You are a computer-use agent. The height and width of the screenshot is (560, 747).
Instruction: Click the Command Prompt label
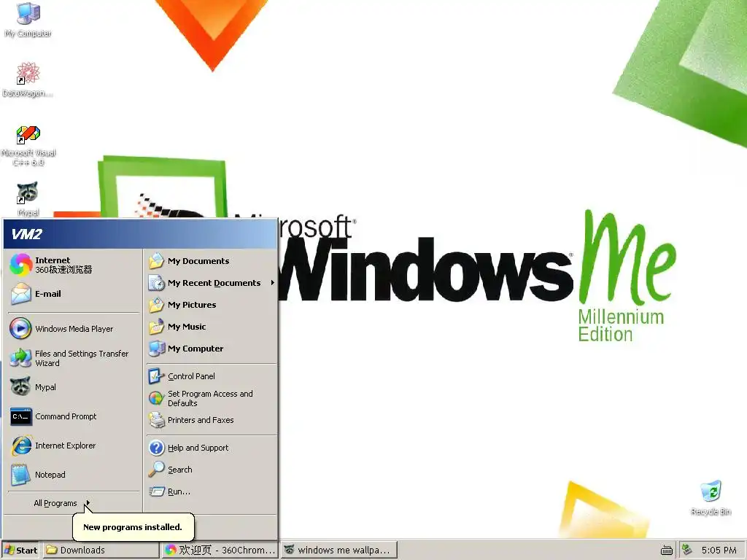click(66, 416)
